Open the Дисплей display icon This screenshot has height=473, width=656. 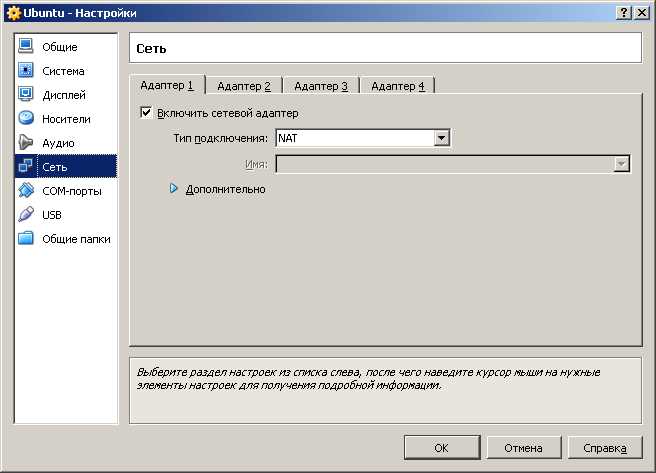coord(26,94)
